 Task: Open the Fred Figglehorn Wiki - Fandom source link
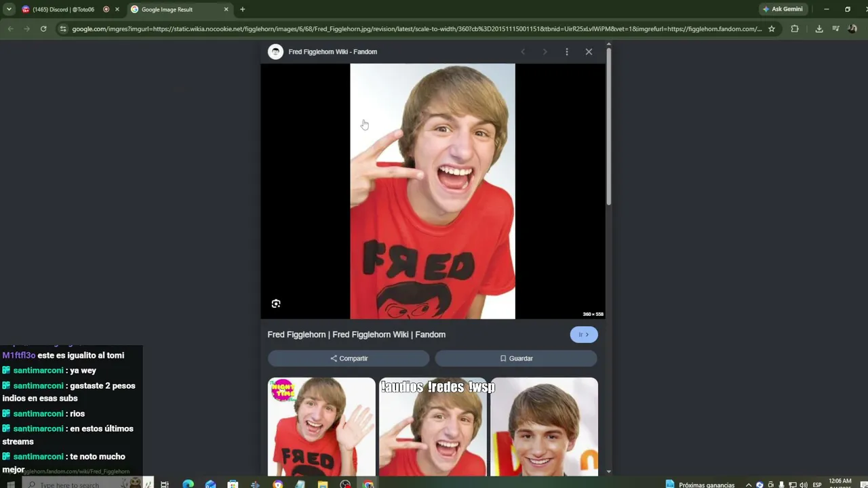pos(333,52)
